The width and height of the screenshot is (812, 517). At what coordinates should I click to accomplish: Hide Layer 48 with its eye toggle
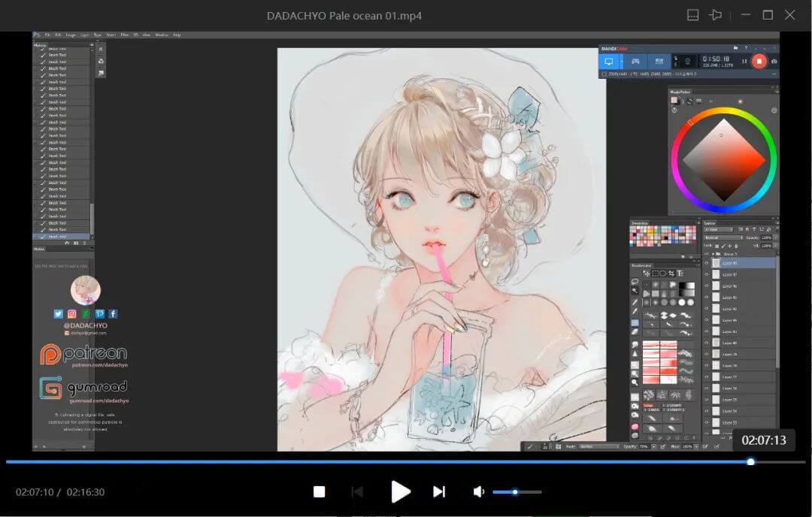point(707,262)
